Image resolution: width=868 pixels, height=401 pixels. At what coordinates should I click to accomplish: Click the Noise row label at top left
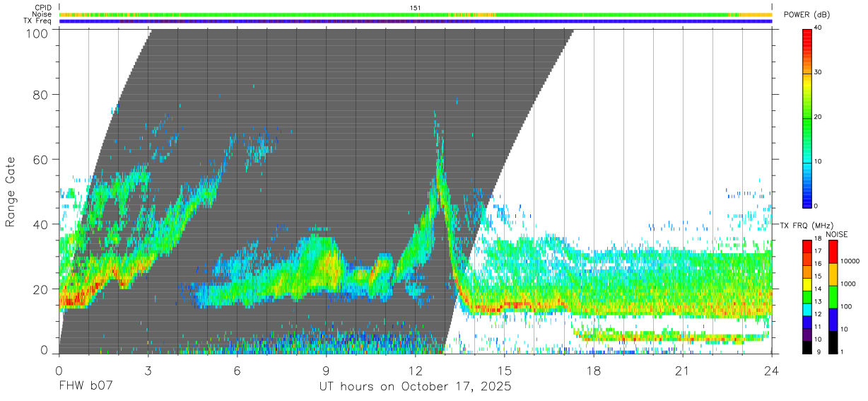coord(42,14)
